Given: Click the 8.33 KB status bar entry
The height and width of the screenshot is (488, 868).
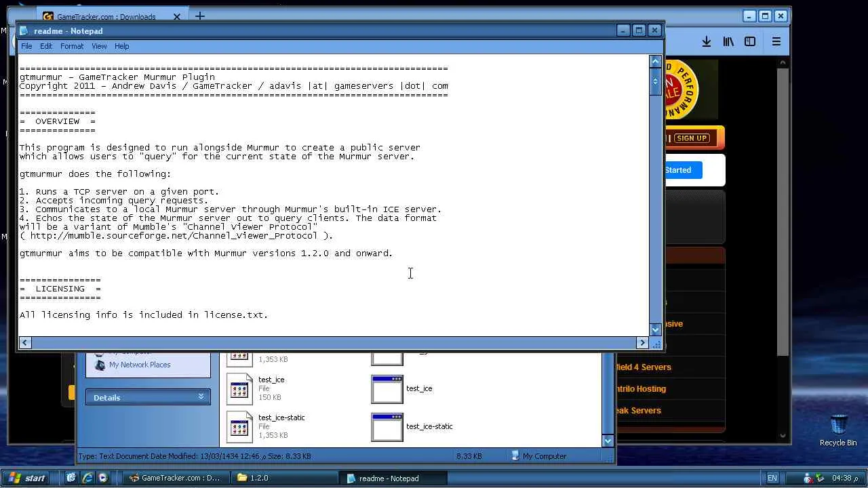Looking at the screenshot, I should pyautogui.click(x=469, y=456).
